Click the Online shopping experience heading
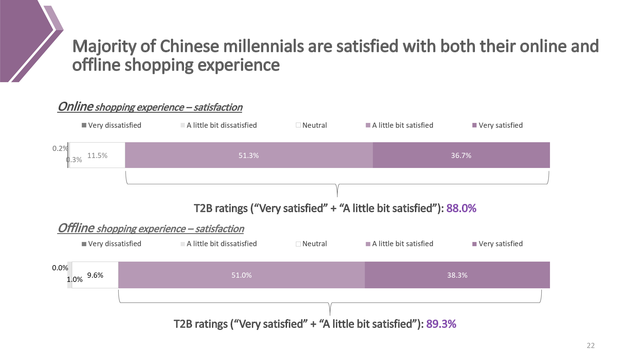Image resolution: width=644 pixels, height=362 pixels. coord(150,107)
